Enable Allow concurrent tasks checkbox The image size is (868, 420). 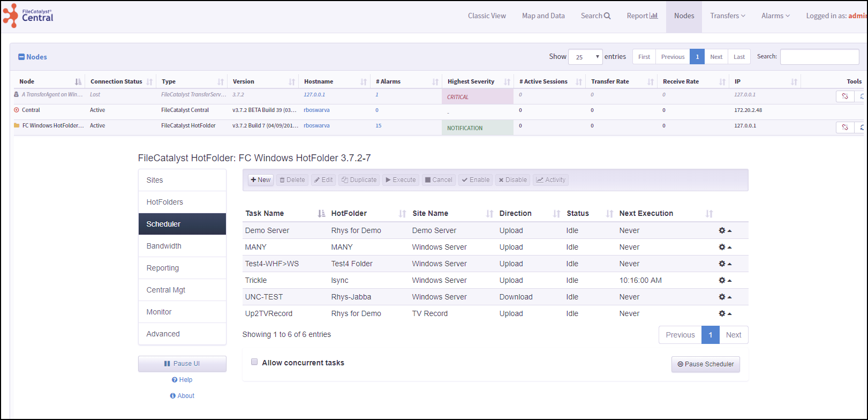[254, 362]
